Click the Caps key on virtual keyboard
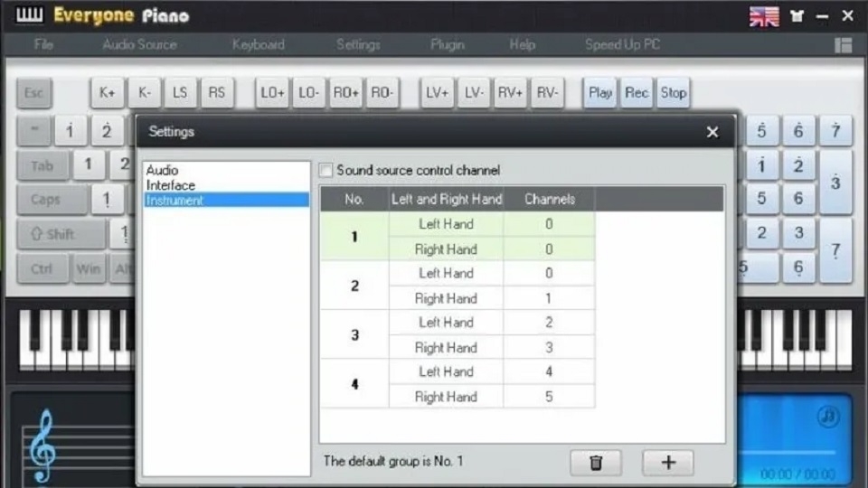The height and width of the screenshot is (488, 868). point(52,199)
